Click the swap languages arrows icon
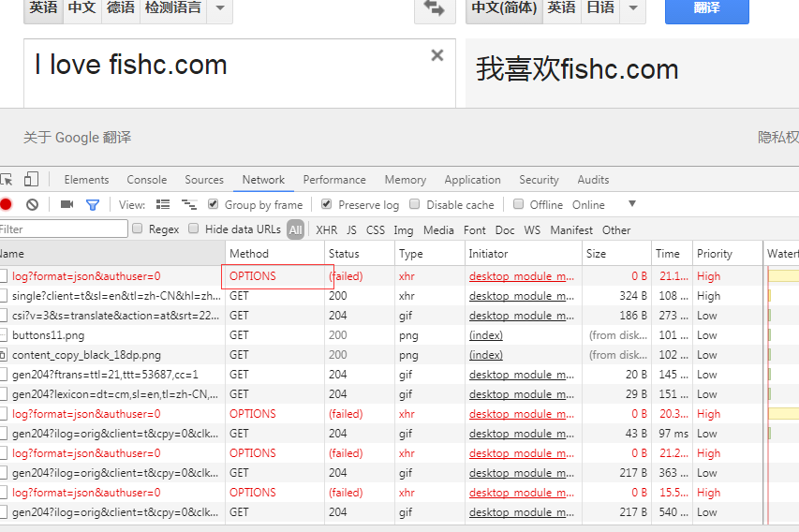The width and height of the screenshot is (799, 532). pyautogui.click(x=435, y=8)
